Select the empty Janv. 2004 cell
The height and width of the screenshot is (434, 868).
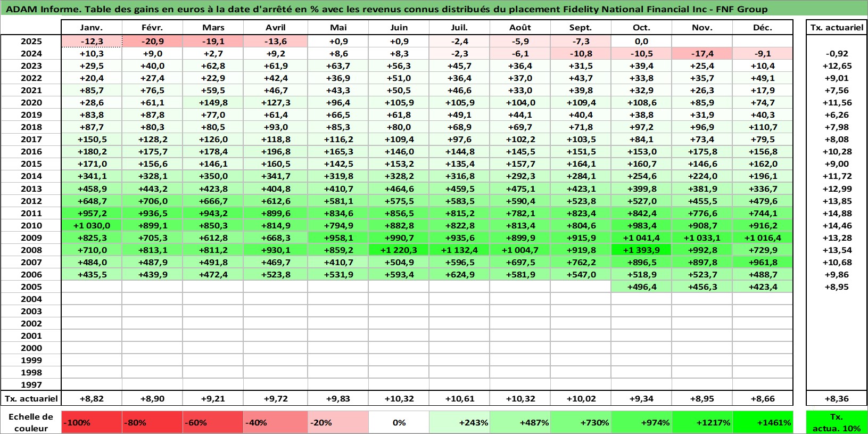[92, 299]
